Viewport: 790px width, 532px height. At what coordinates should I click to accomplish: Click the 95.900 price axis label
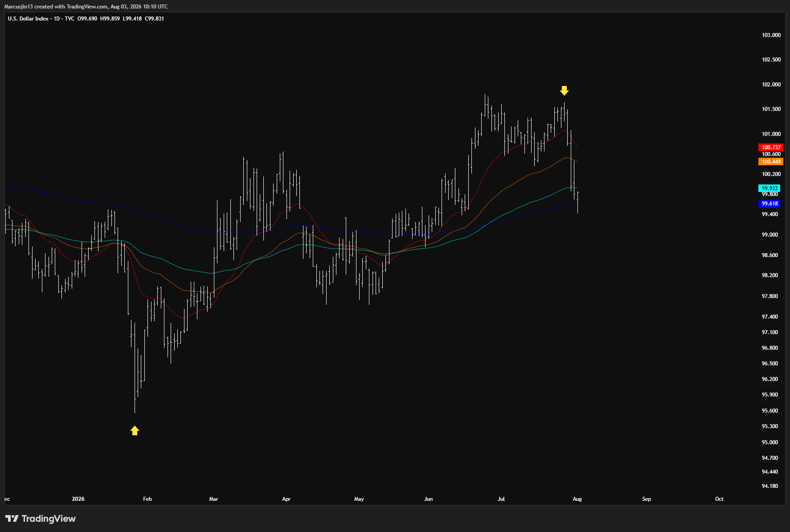(x=770, y=395)
